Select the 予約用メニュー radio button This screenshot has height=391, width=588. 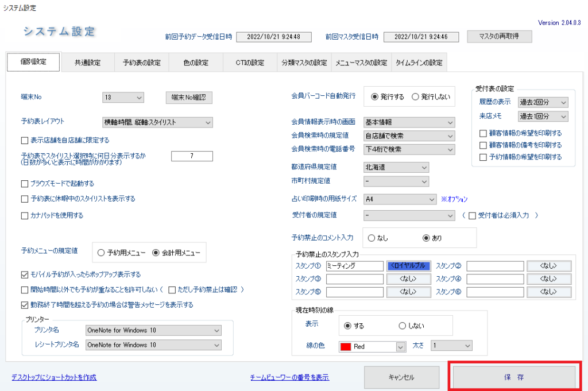tap(101, 252)
